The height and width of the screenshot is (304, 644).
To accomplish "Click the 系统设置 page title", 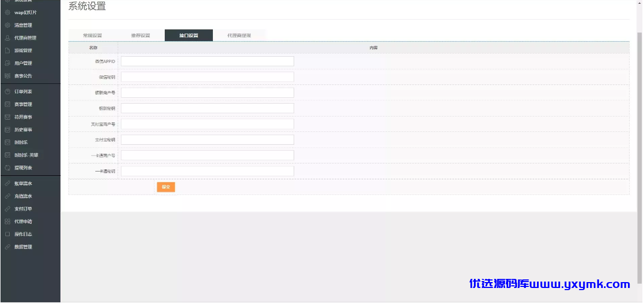I will pyautogui.click(x=87, y=6).
